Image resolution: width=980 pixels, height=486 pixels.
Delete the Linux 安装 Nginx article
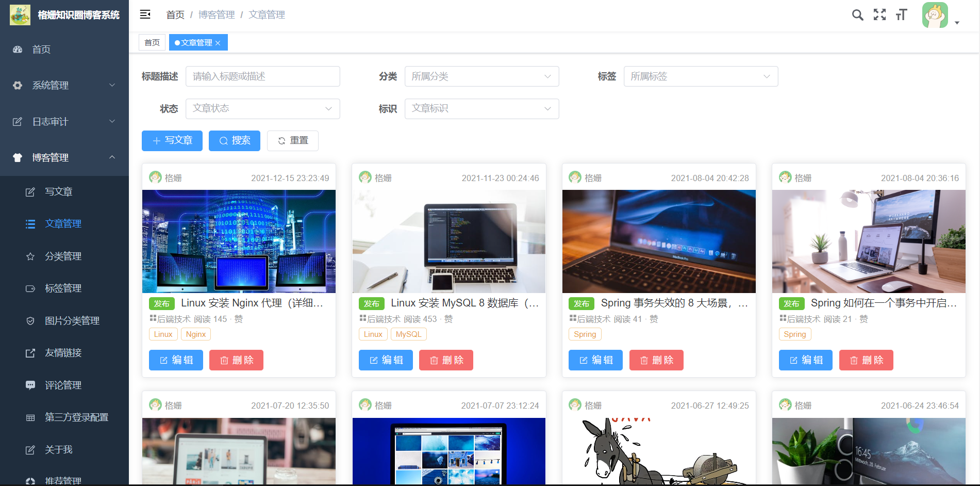tap(236, 360)
